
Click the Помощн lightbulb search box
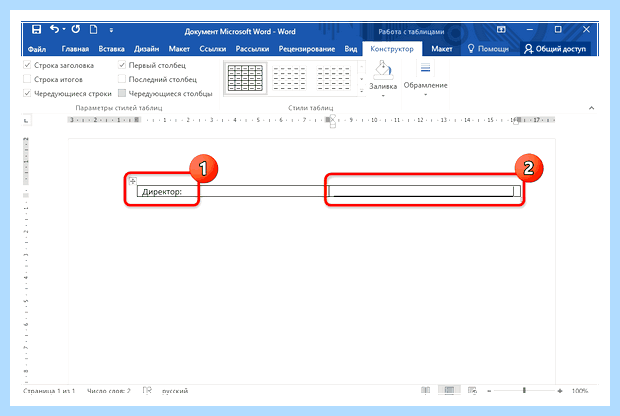(x=488, y=49)
